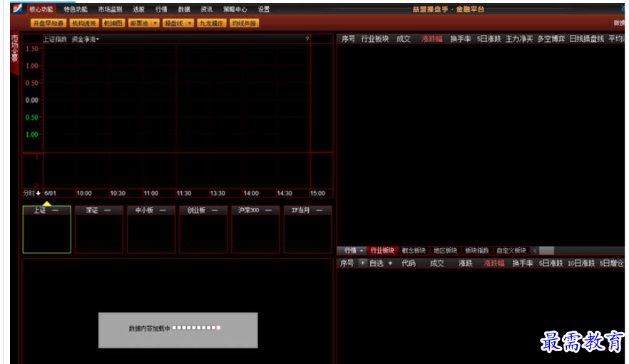
Task: Select the 沪深300 index mini panel
Action: 255,229
